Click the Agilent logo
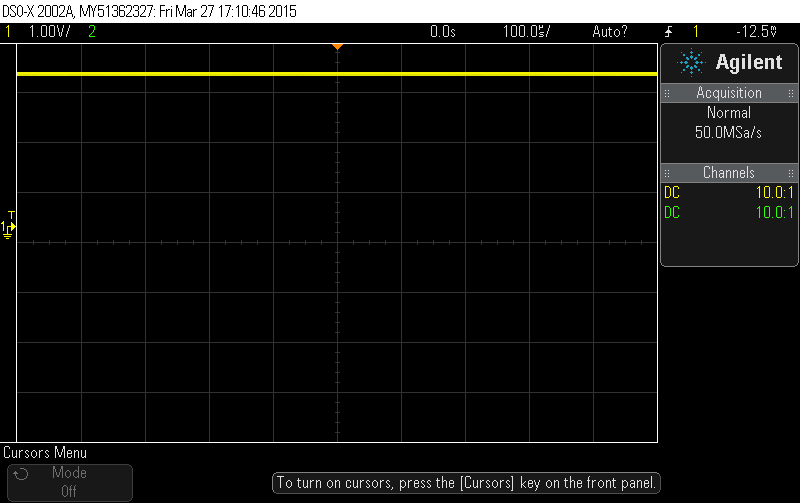 (x=729, y=63)
